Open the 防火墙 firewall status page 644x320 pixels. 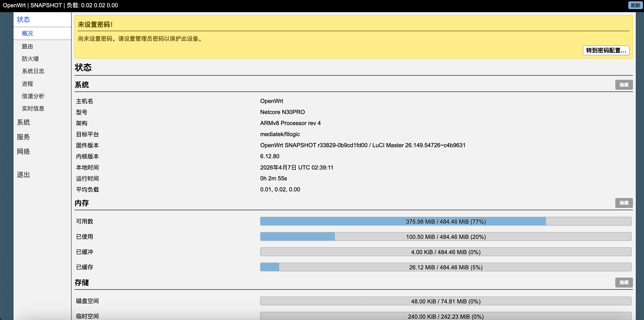pos(30,59)
